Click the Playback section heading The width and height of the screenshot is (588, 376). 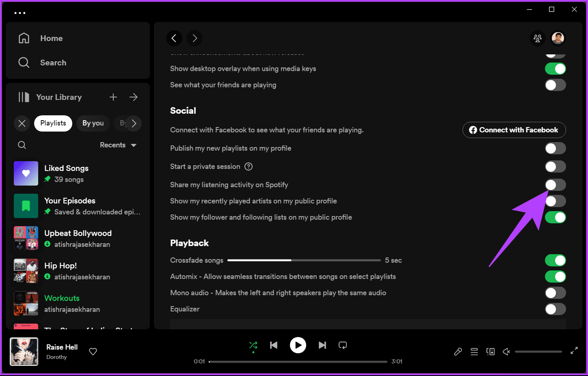[x=190, y=243]
